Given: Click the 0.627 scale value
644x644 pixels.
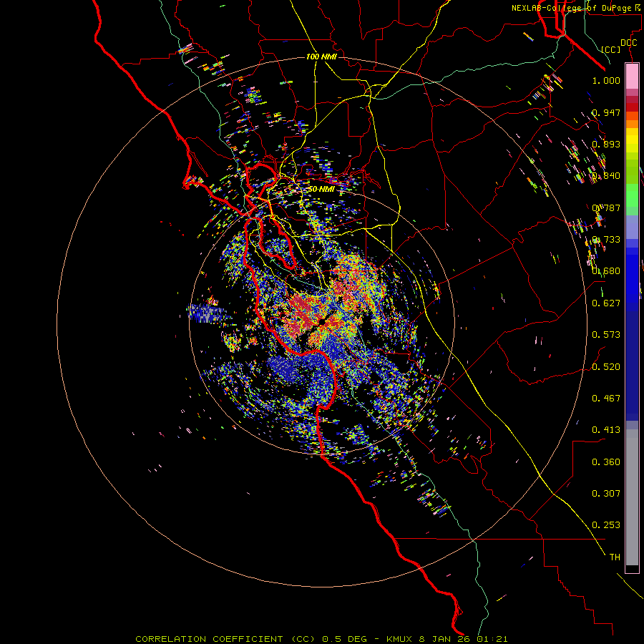Looking at the screenshot, I should [606, 303].
